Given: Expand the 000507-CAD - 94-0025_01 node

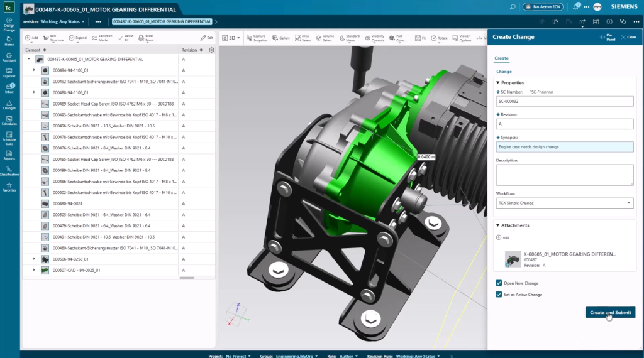Looking at the screenshot, I should pyautogui.click(x=34, y=270).
